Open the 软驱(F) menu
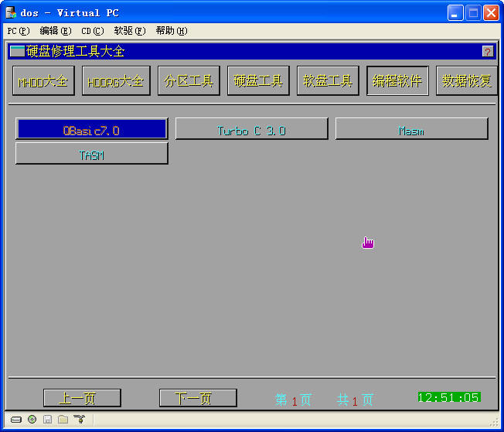The image size is (504, 432). [x=130, y=31]
